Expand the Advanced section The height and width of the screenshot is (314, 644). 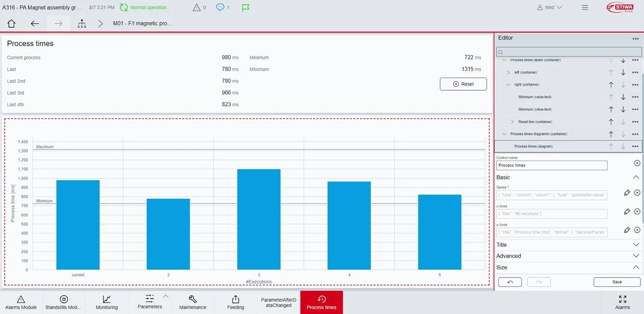pos(635,256)
